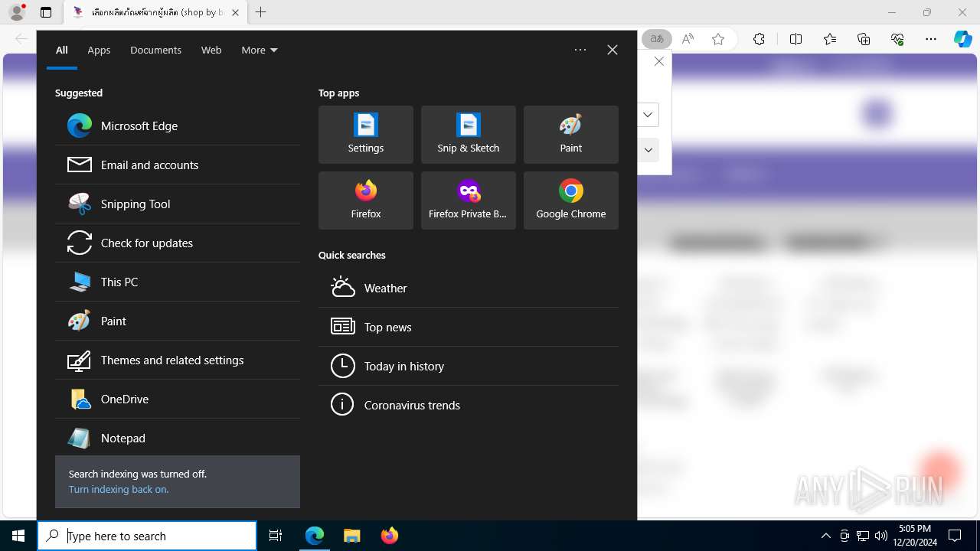Open Themes and related settings

point(178,360)
